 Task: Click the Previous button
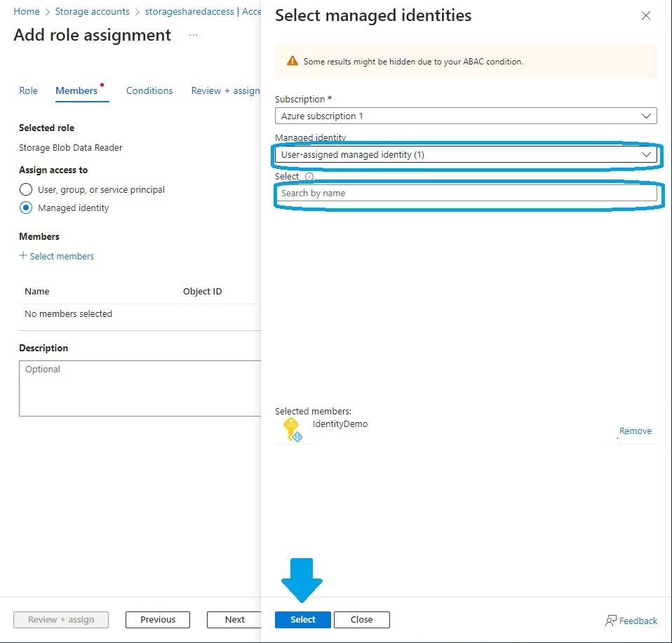click(158, 619)
